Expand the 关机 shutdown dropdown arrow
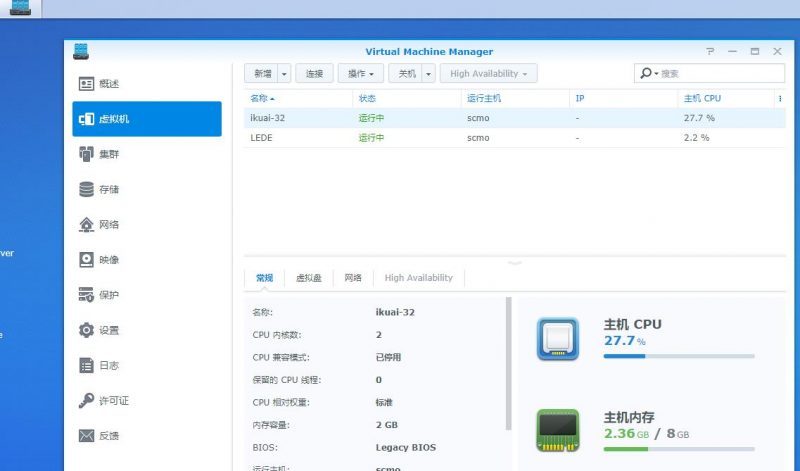Viewport: 800px width, 471px height. point(429,74)
